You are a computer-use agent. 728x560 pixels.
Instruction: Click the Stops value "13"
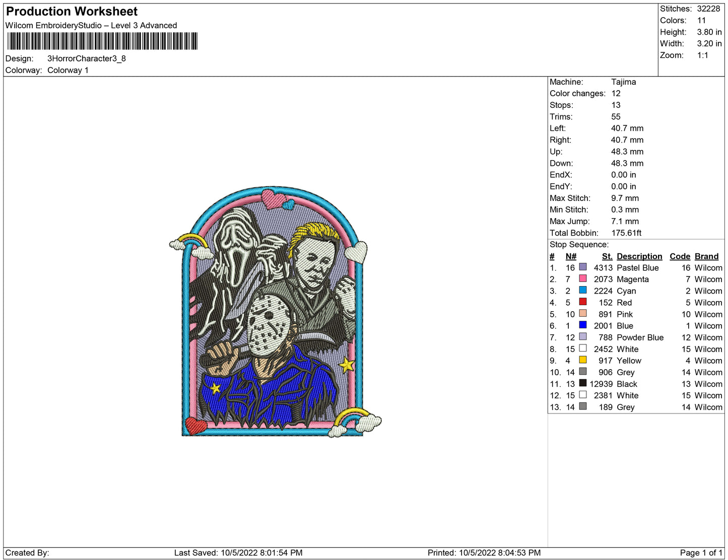(x=616, y=105)
